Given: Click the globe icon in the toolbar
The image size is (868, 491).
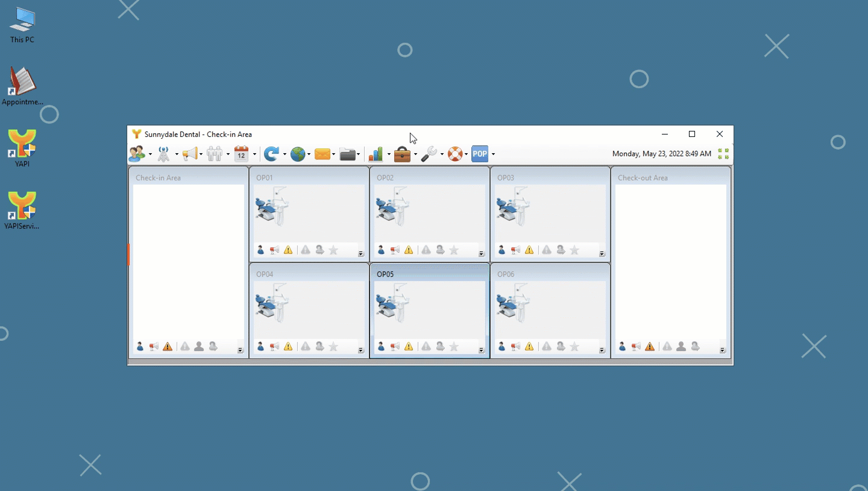Looking at the screenshot, I should [x=298, y=154].
